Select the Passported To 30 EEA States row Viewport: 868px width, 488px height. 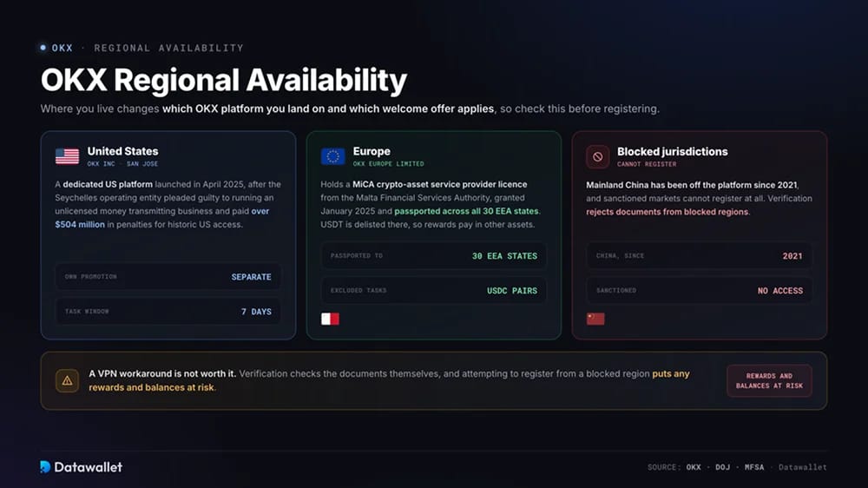(x=433, y=256)
